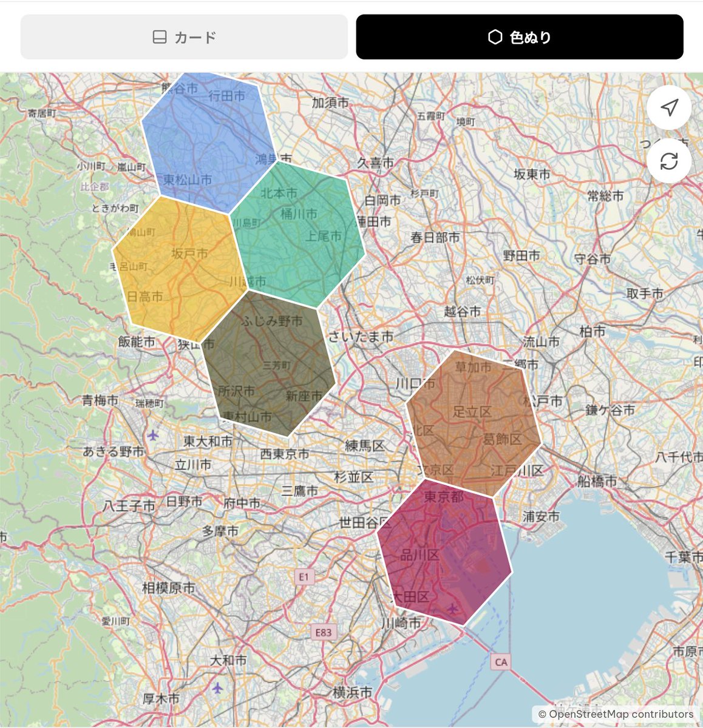Click the 西東京市 map label
Viewport: 703px width, 728px height.
tap(285, 454)
